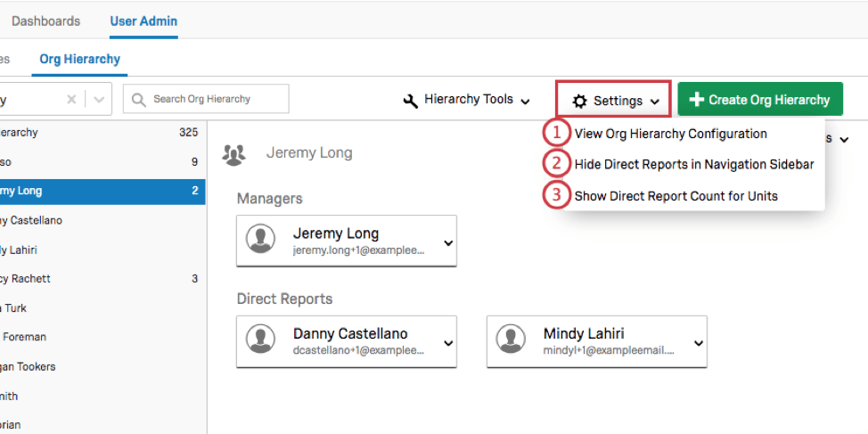This screenshot has width=868, height=434.
Task: Choose Hide Direct Reports in Navigation Sidebar
Action: point(693,165)
